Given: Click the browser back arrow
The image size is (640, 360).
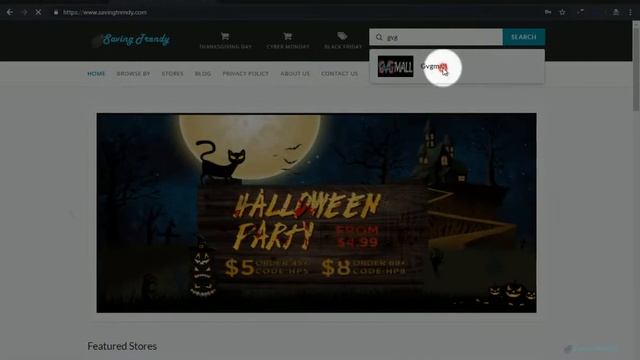Looking at the screenshot, I should [x=10, y=12].
